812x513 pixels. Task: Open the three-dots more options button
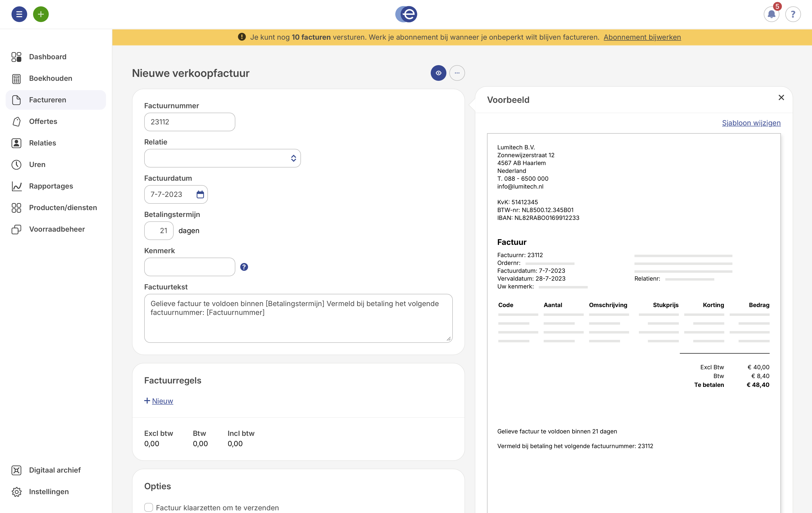[457, 73]
